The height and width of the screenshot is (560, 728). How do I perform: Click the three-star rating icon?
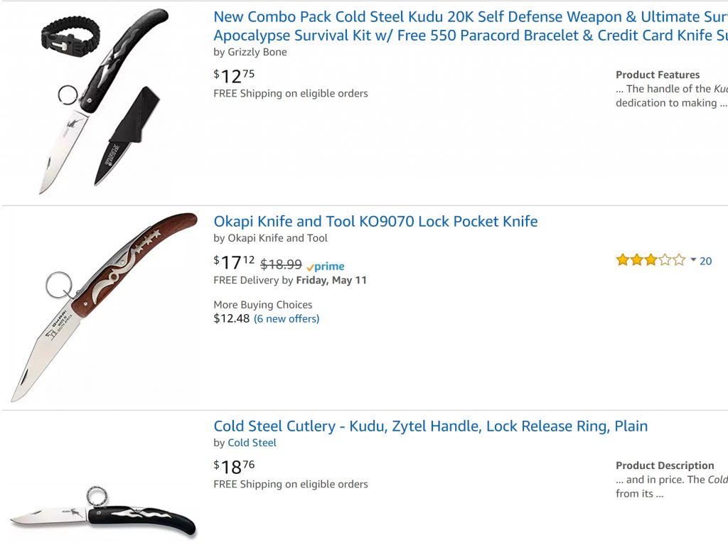pos(651,260)
